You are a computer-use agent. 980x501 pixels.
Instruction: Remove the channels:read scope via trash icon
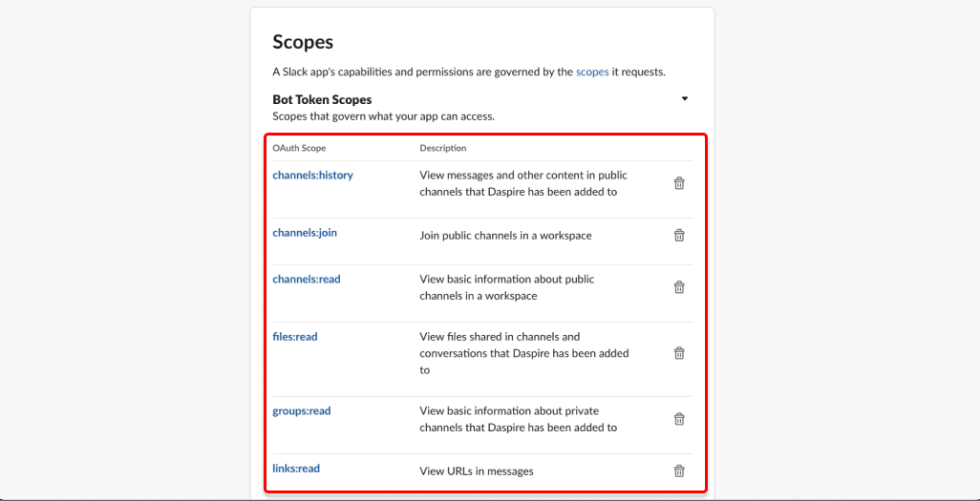[679, 287]
